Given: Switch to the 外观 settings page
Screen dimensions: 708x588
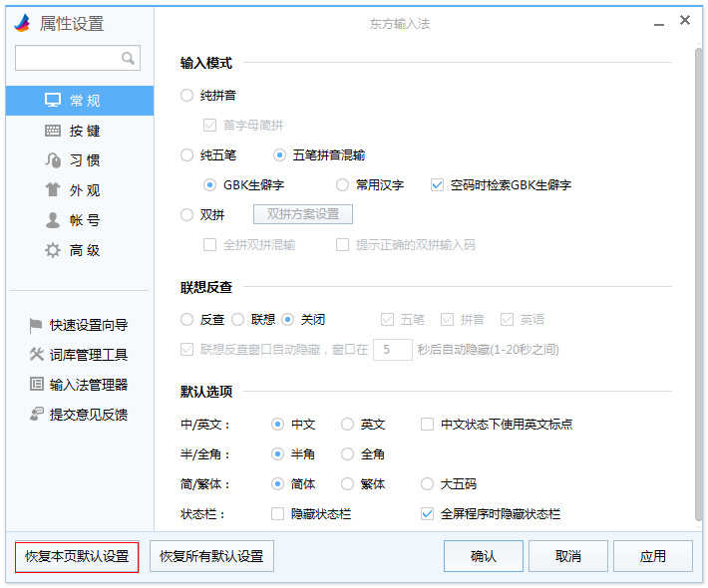Looking at the screenshot, I should click(80, 190).
